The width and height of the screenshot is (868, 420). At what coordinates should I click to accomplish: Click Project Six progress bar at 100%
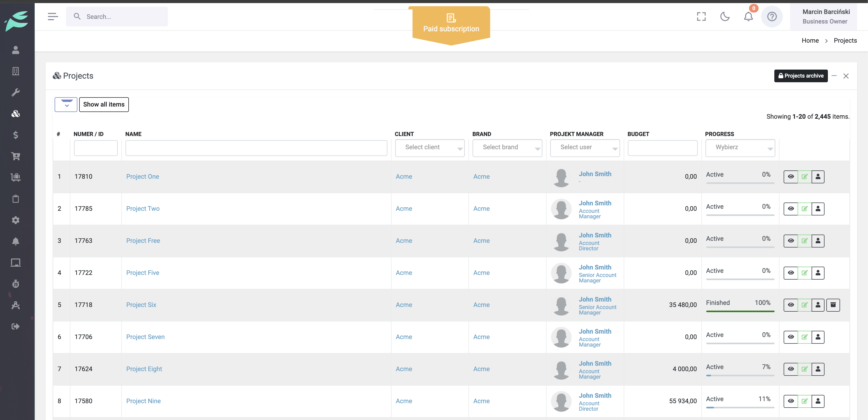(740, 311)
